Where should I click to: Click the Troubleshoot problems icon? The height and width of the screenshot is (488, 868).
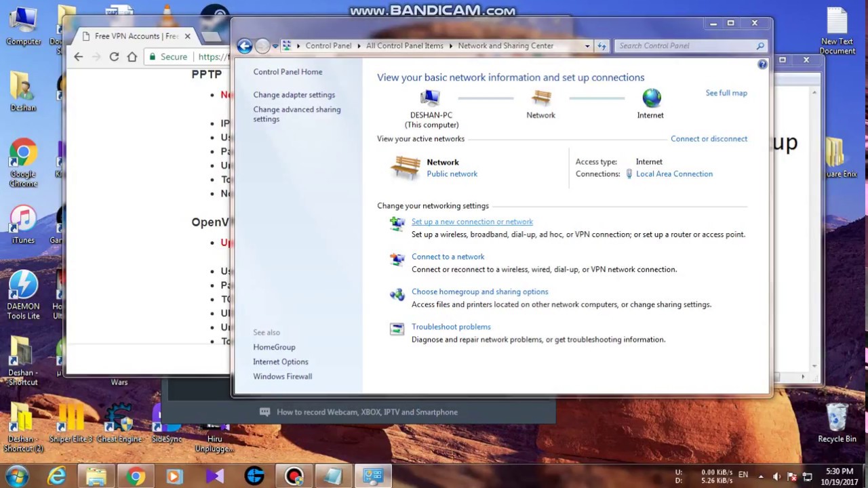point(397,329)
